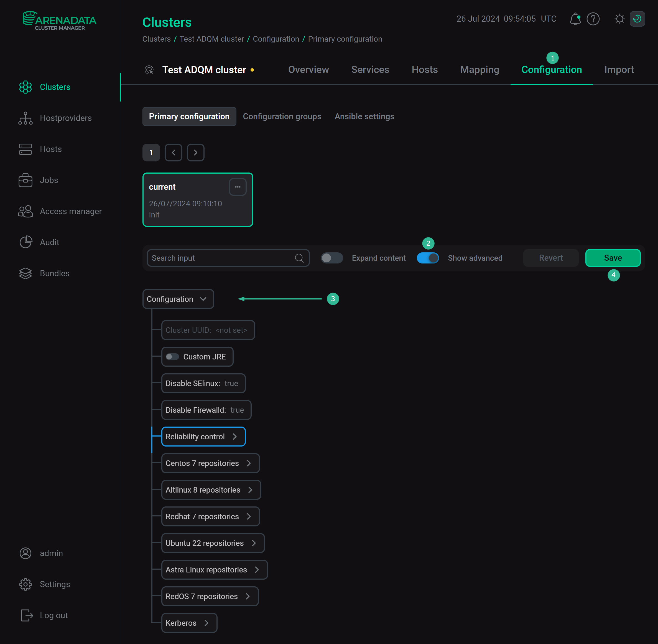
Task: Follow Test ADQM cluster breadcrumb link
Action: click(x=211, y=39)
